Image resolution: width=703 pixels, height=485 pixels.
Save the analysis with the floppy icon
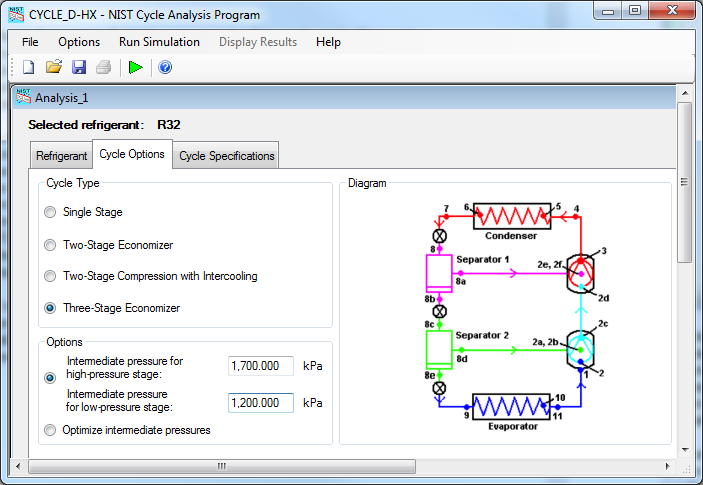[79, 68]
